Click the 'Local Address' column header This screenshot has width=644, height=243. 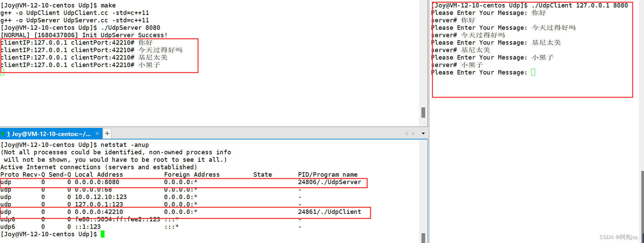(99, 175)
